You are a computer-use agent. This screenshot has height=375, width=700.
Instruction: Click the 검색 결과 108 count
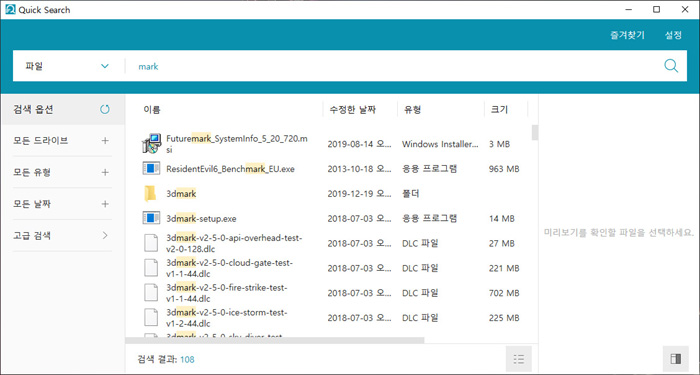tap(166, 359)
